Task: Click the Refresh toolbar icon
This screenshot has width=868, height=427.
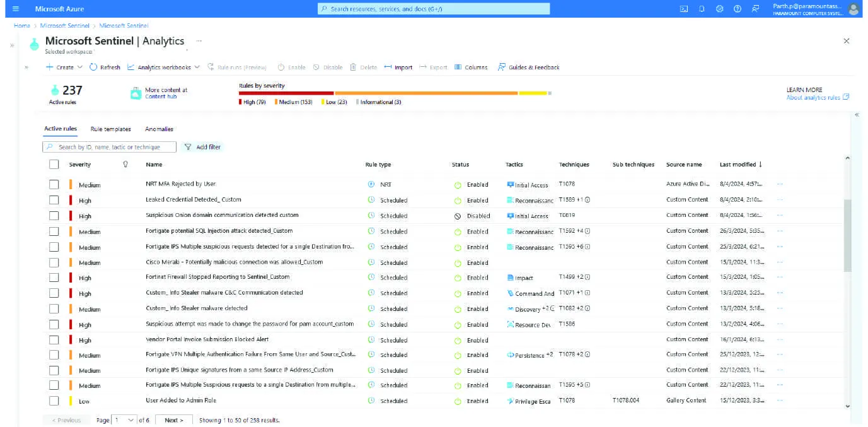Action: (x=105, y=67)
